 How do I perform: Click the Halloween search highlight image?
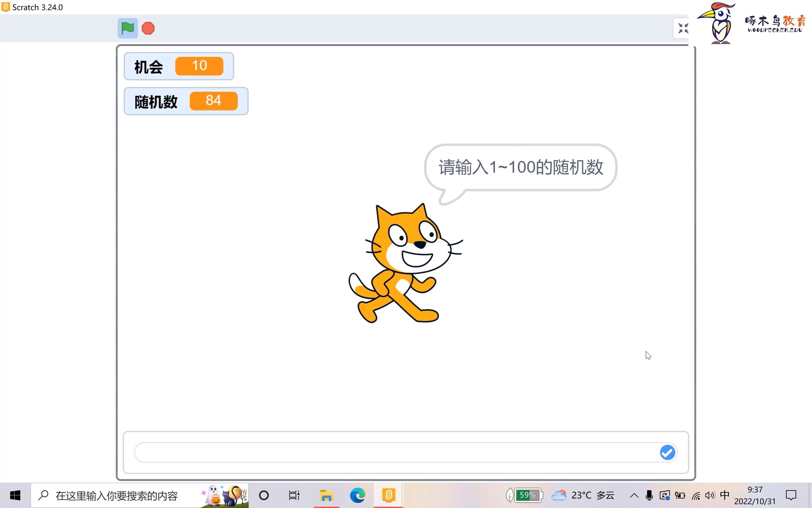pyautogui.click(x=224, y=495)
